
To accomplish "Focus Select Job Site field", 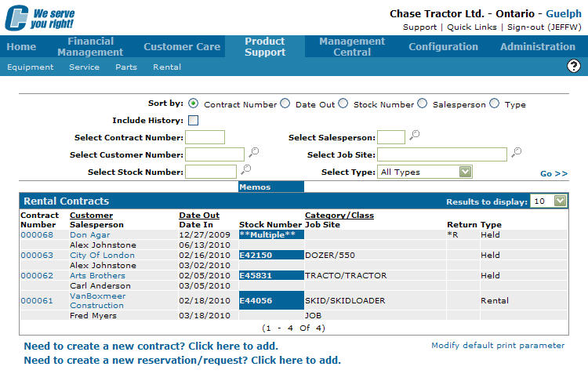I will 442,154.
